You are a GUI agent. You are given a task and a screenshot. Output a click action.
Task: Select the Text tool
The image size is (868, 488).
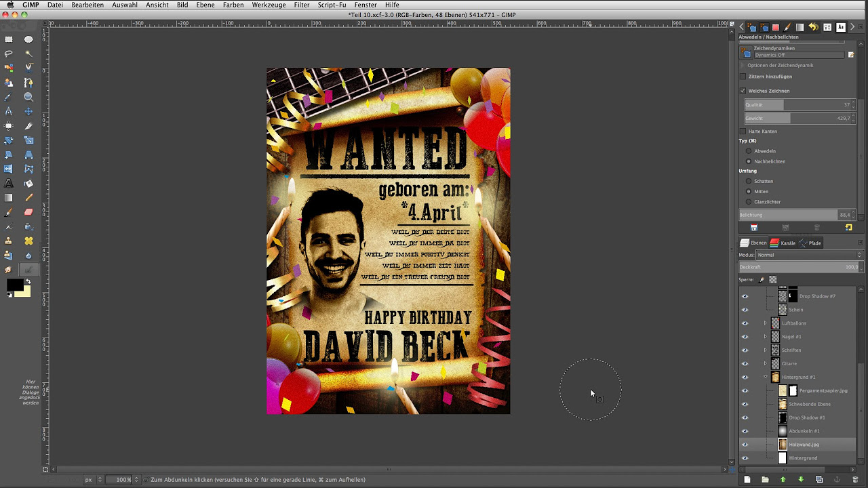[9, 183]
